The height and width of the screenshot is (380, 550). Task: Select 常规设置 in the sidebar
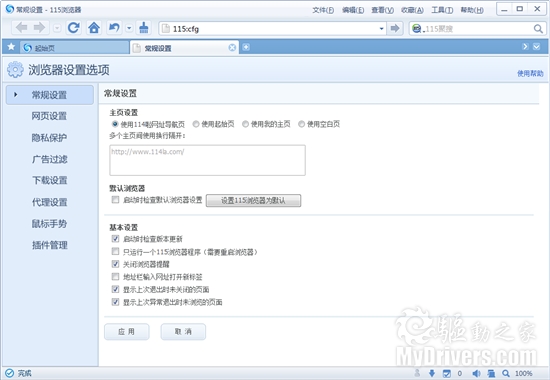point(49,95)
